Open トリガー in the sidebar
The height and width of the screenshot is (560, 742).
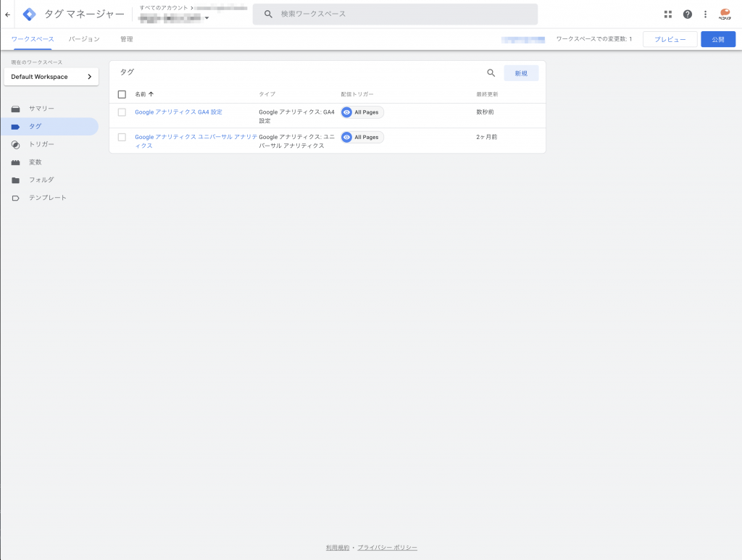[x=49, y=145]
